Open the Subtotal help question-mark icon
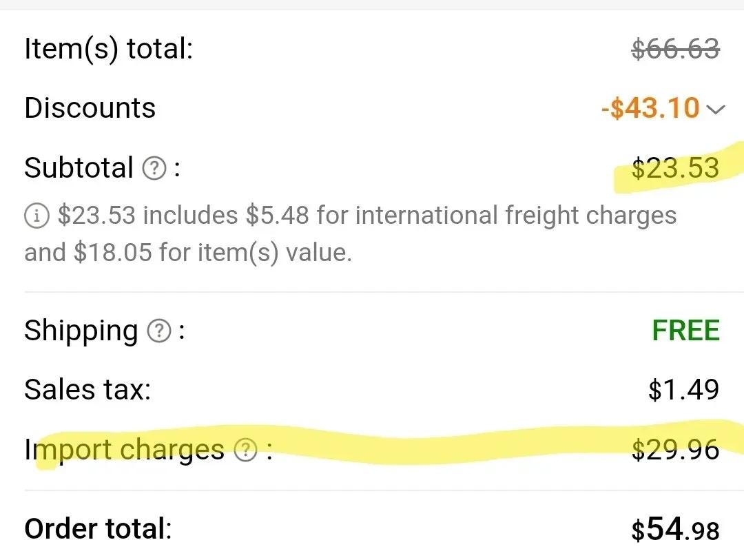Viewport: 744px width, 560px height. click(154, 169)
